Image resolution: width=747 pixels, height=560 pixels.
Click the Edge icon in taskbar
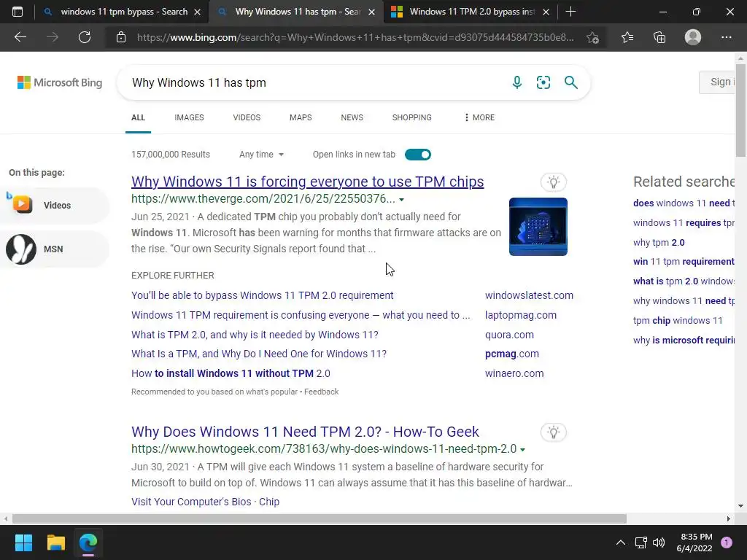[x=88, y=542]
